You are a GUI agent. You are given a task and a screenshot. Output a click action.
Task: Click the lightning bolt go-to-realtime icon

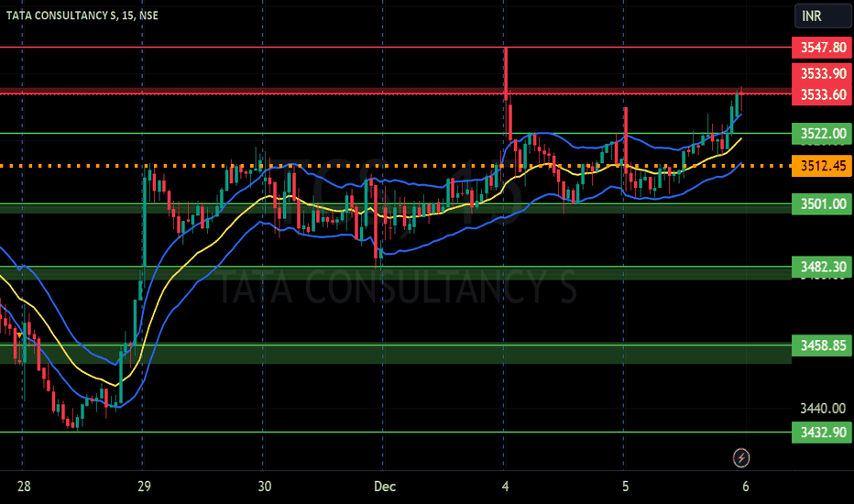click(x=740, y=457)
